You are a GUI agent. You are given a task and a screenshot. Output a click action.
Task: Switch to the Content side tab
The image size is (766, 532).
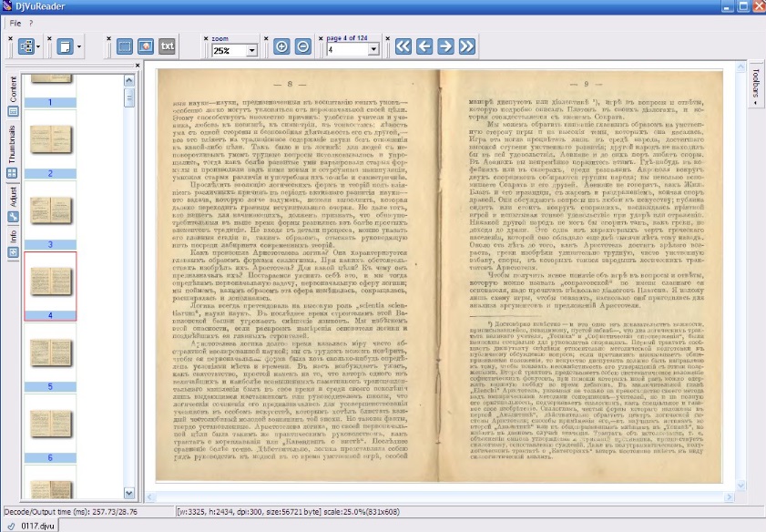coord(13,89)
